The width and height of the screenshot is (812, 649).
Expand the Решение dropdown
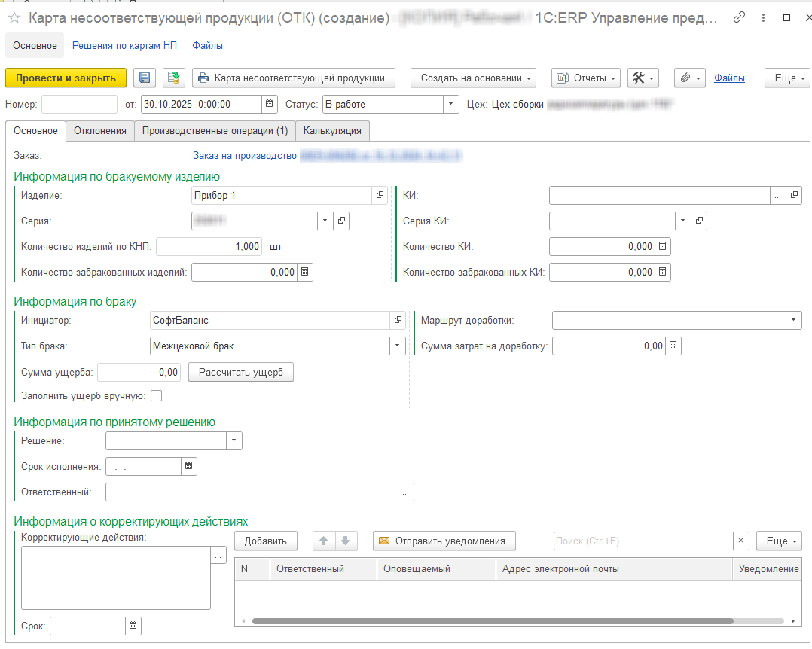pyautogui.click(x=234, y=440)
